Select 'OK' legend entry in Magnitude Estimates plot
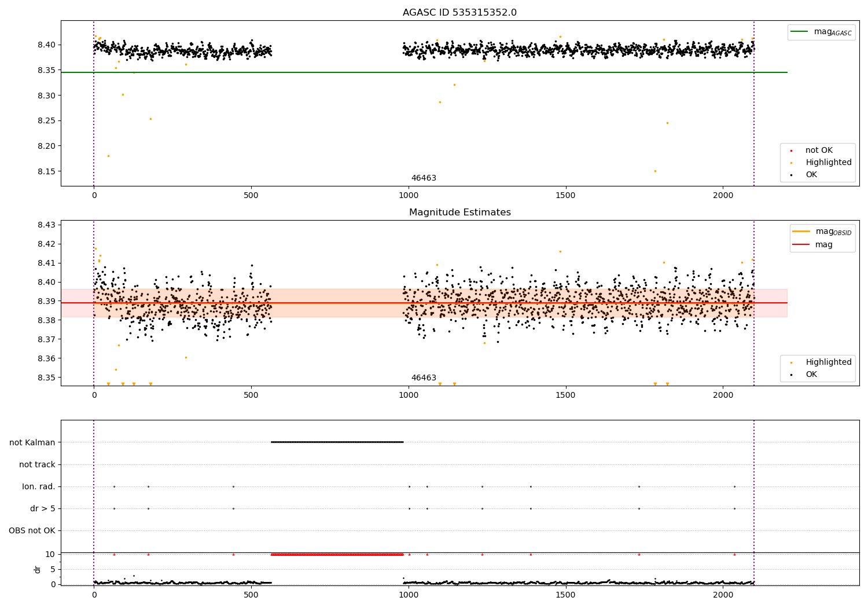Screen dimensions: 868x608 click(x=811, y=375)
